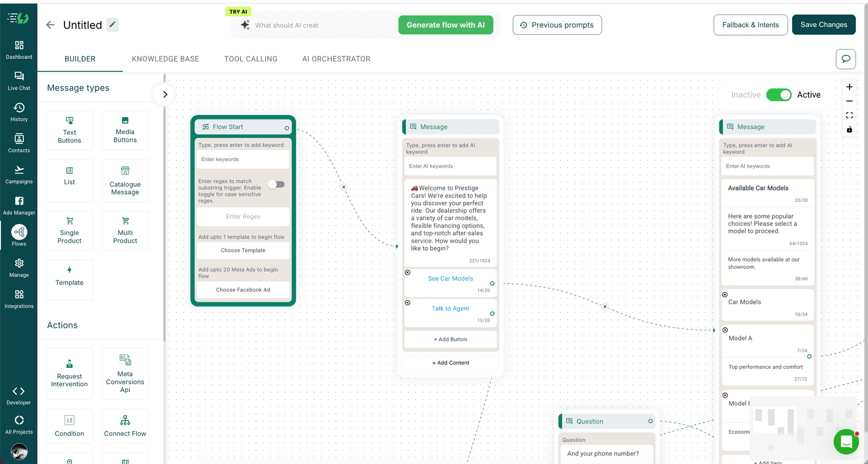The image size is (868, 464).
Task: Add Condition action
Action: (69, 426)
